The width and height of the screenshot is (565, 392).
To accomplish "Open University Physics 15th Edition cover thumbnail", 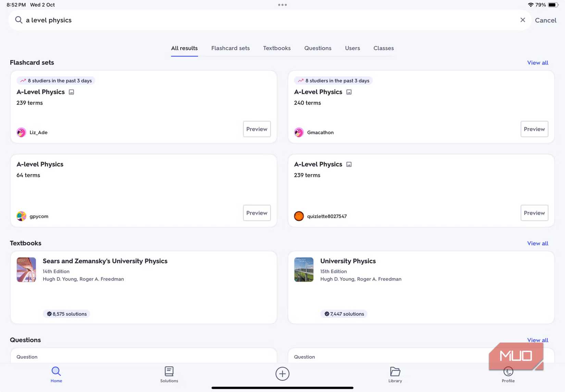I will [x=304, y=270].
